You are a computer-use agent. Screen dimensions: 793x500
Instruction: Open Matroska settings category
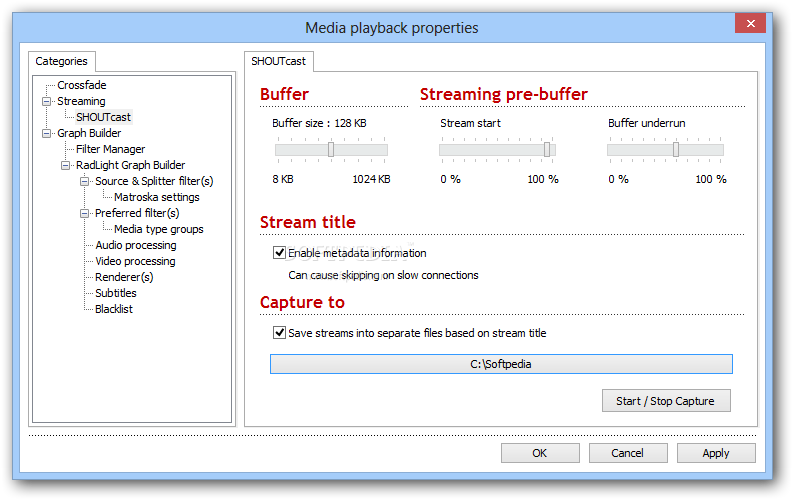[x=157, y=197]
